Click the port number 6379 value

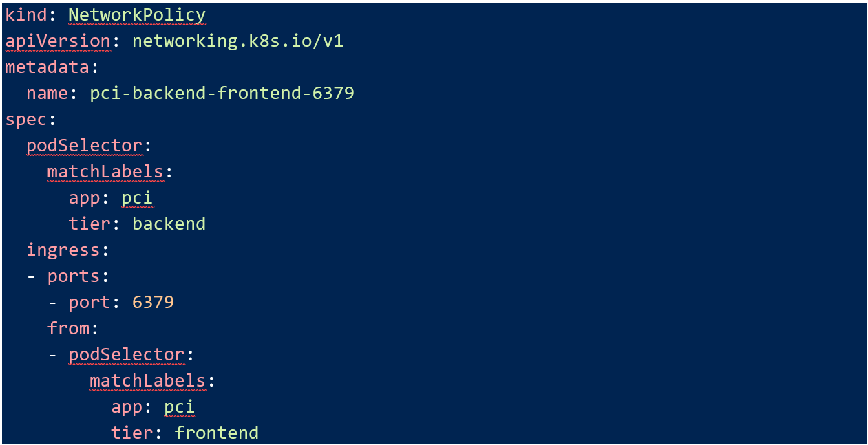[x=153, y=303]
